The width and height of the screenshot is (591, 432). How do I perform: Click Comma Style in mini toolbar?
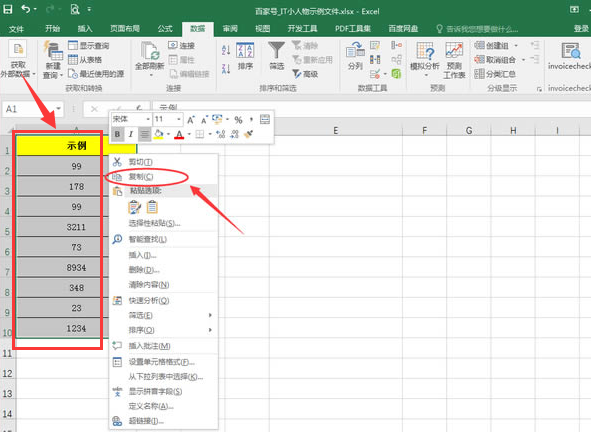(251, 120)
